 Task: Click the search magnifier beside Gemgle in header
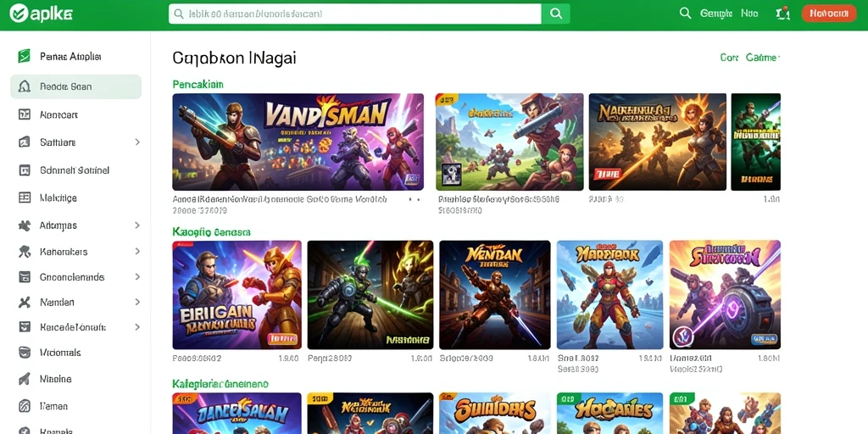click(685, 14)
